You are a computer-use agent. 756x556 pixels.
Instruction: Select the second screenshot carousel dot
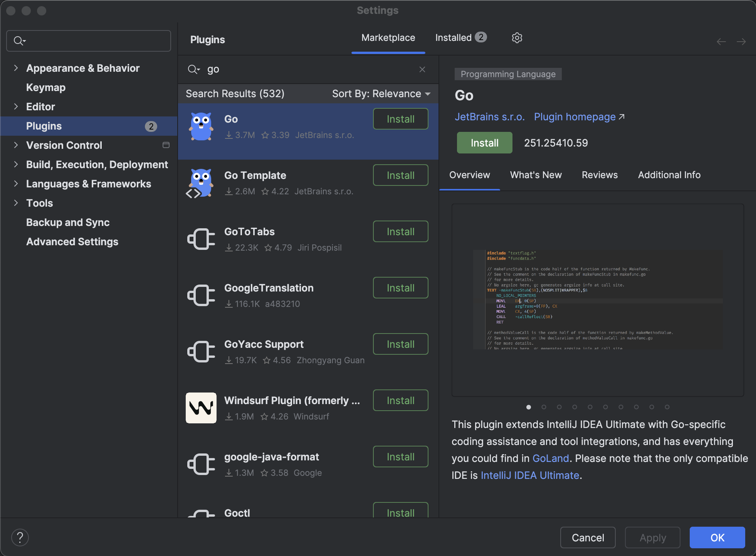pos(544,407)
